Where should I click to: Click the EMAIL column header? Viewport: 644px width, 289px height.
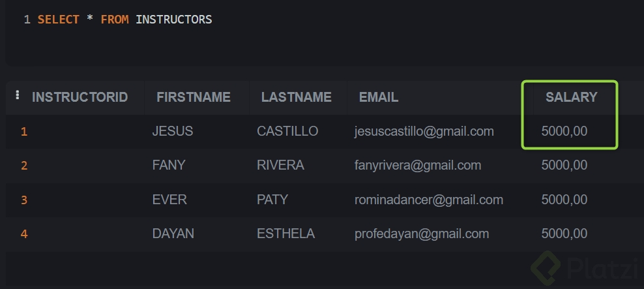(379, 97)
